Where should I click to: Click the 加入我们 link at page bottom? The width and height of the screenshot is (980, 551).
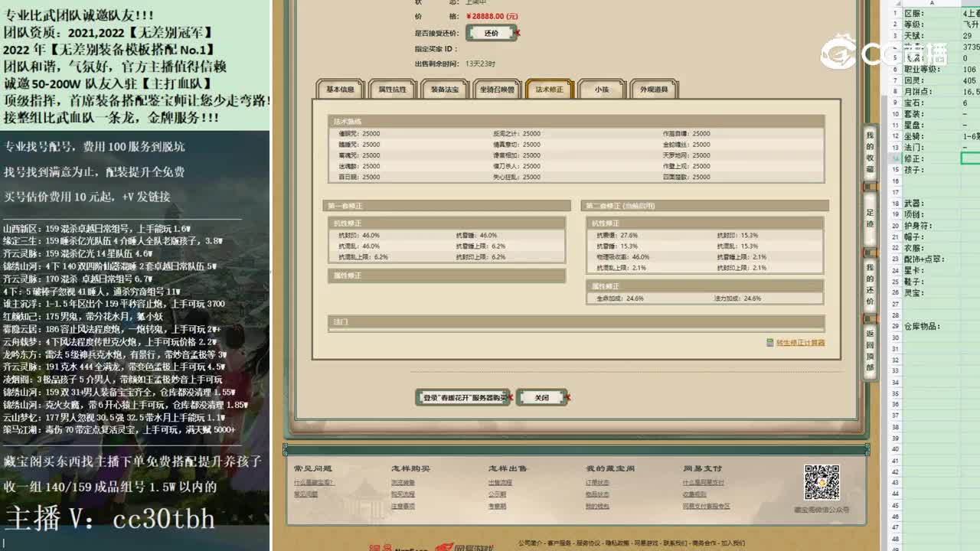click(x=732, y=543)
